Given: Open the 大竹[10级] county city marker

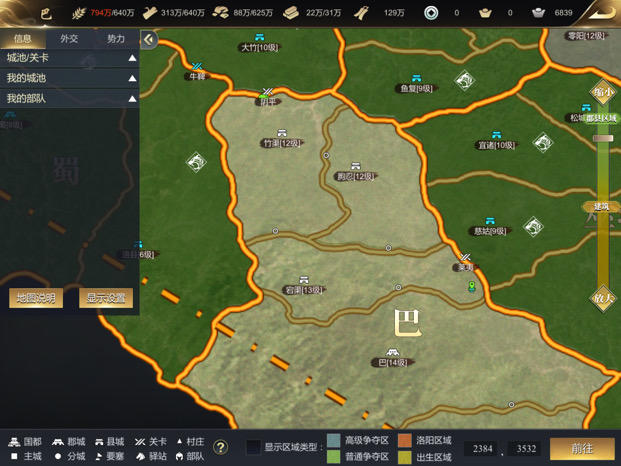Looking at the screenshot, I should 259,44.
